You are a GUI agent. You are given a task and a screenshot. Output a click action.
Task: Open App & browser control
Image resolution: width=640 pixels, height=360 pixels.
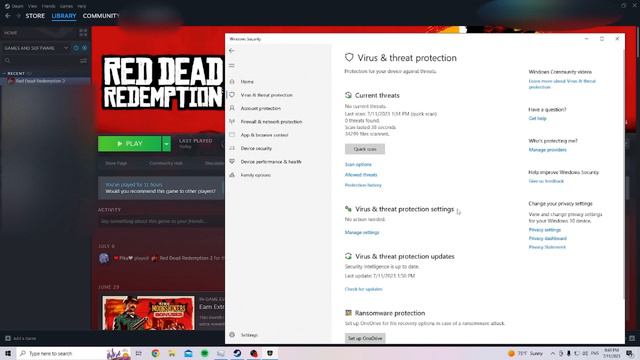[264, 135]
